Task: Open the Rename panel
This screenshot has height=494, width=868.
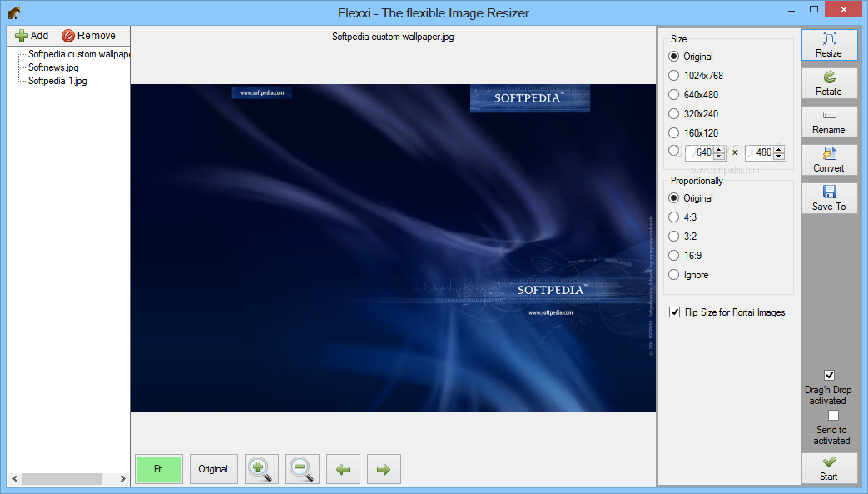Action: (x=829, y=122)
